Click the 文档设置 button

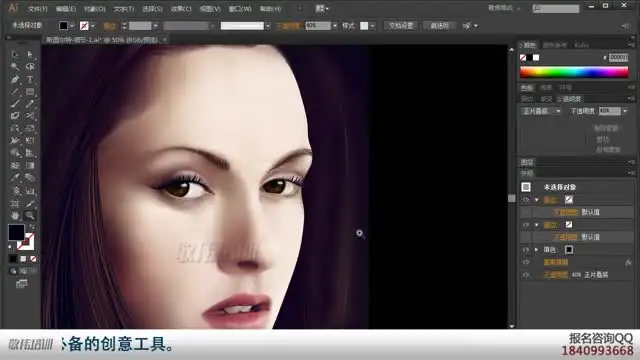pyautogui.click(x=401, y=26)
